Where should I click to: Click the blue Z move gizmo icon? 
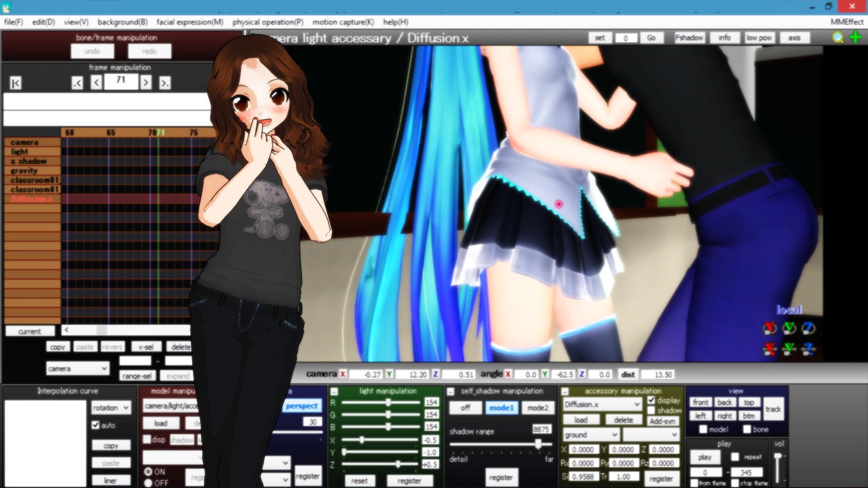point(808,349)
